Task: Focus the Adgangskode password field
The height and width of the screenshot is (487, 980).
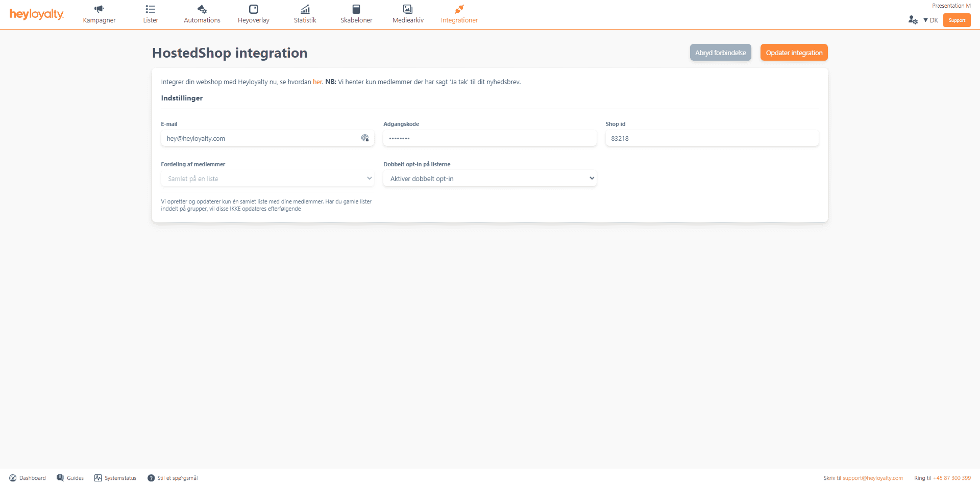Action: click(489, 138)
